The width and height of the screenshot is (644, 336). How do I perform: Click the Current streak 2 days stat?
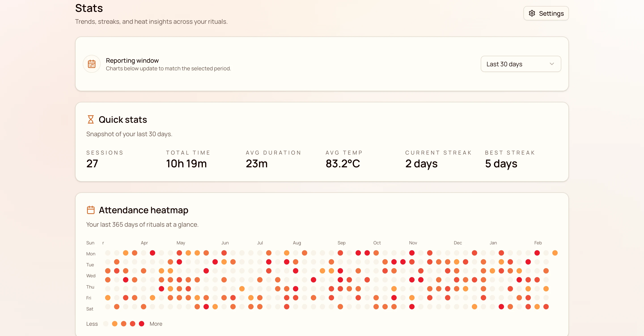[x=421, y=164]
